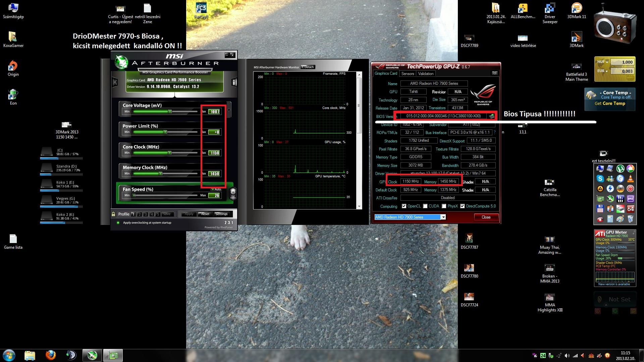Open MSI Afterburner taskbar button

[x=92, y=355]
